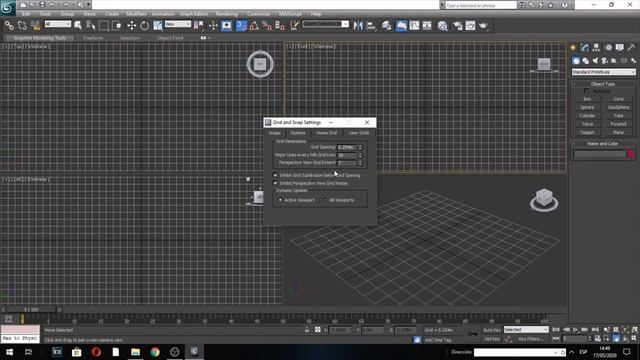Switch to Snaps tab in Grid settings

(x=274, y=133)
